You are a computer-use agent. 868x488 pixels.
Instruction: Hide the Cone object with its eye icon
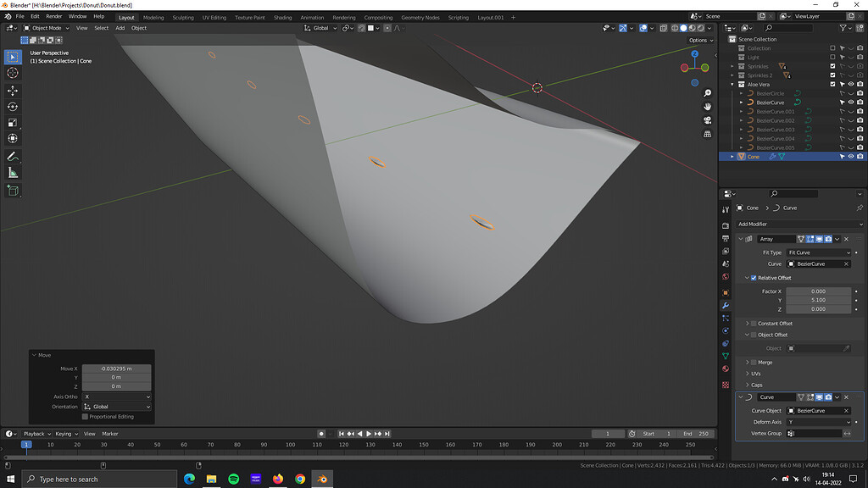point(851,157)
